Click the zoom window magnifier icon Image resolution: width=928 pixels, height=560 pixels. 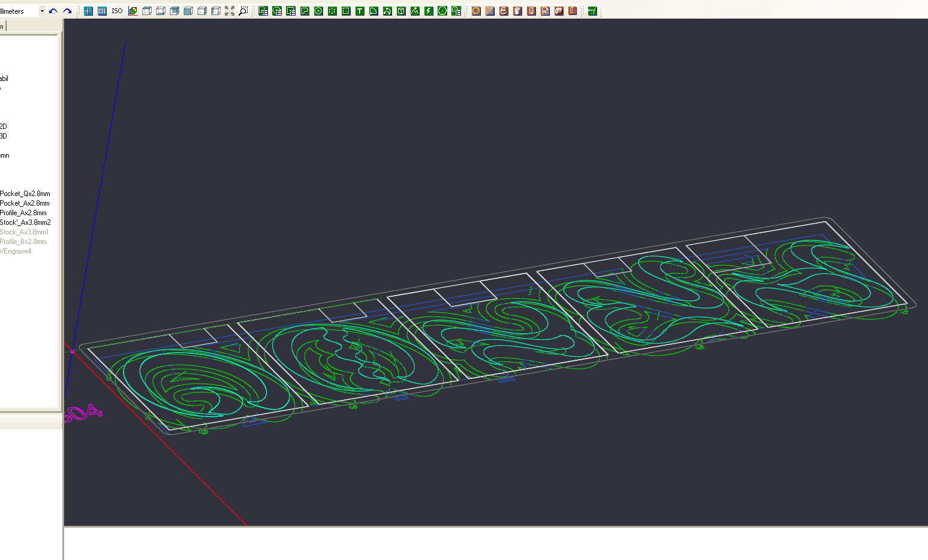[243, 11]
